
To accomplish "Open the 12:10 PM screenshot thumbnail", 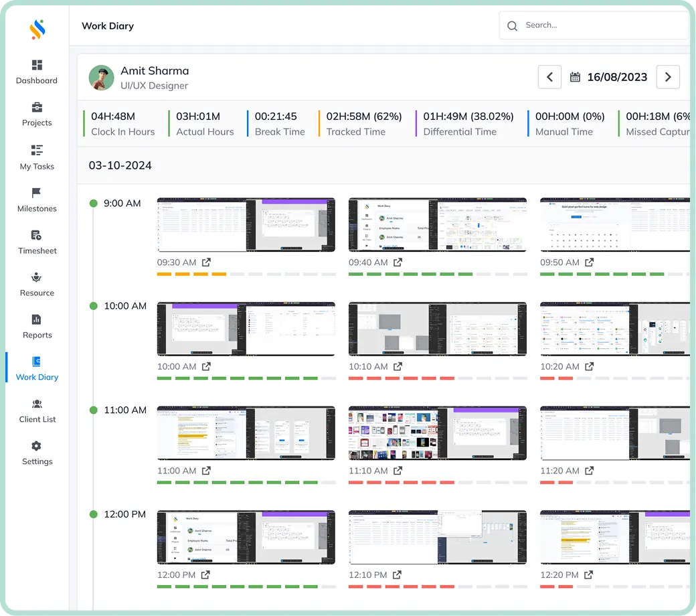I will 438,538.
